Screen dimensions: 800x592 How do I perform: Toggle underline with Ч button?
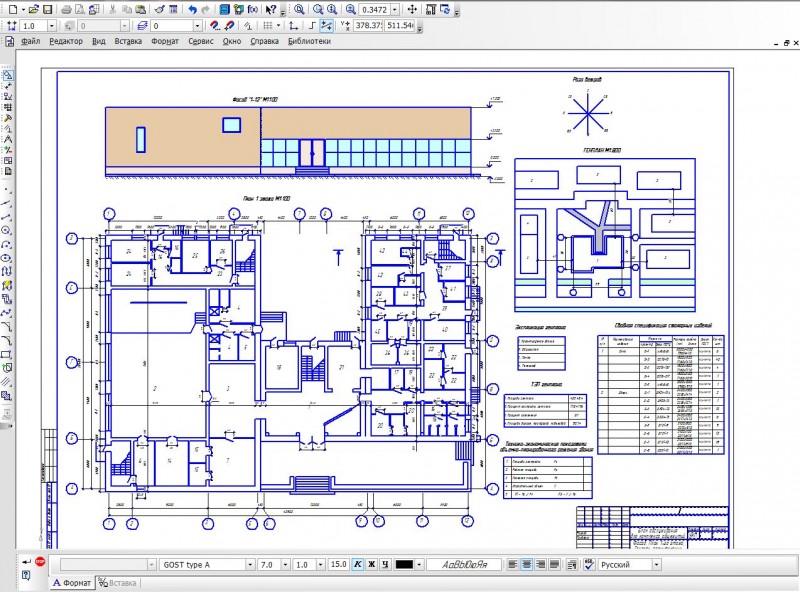point(385,564)
